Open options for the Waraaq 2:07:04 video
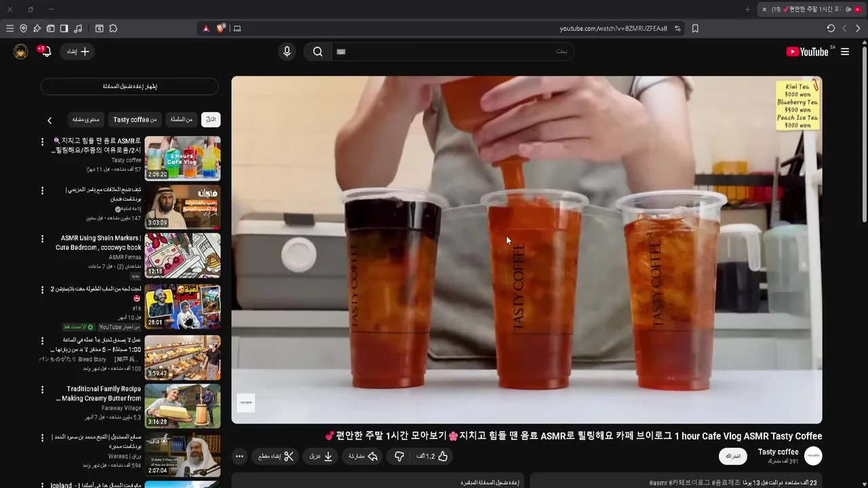This screenshot has width=868, height=488. click(42, 439)
